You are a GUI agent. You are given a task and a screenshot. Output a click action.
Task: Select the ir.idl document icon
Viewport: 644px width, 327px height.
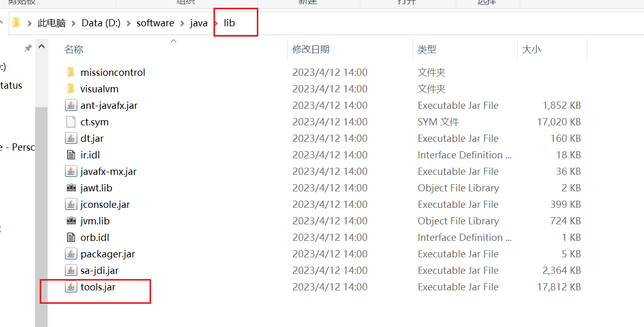click(x=71, y=155)
